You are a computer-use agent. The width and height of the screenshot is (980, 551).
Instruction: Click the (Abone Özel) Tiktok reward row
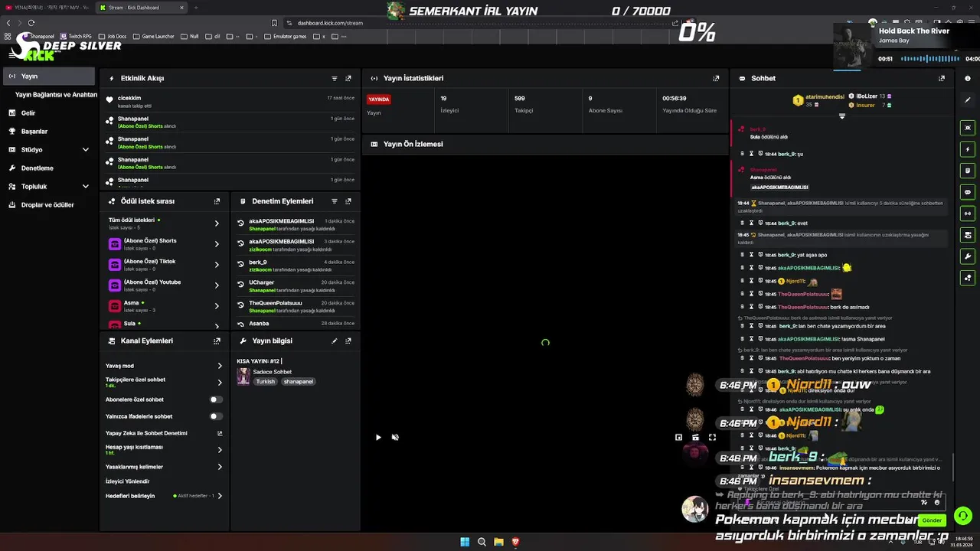164,265
